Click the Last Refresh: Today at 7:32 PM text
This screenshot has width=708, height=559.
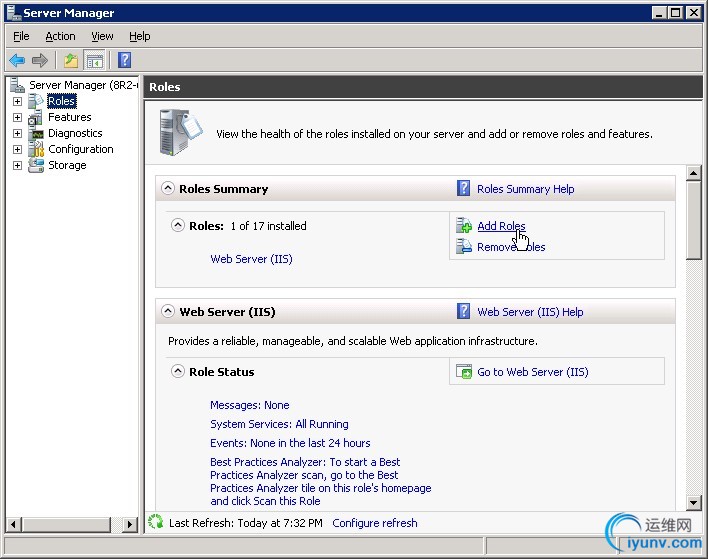pyautogui.click(x=246, y=523)
